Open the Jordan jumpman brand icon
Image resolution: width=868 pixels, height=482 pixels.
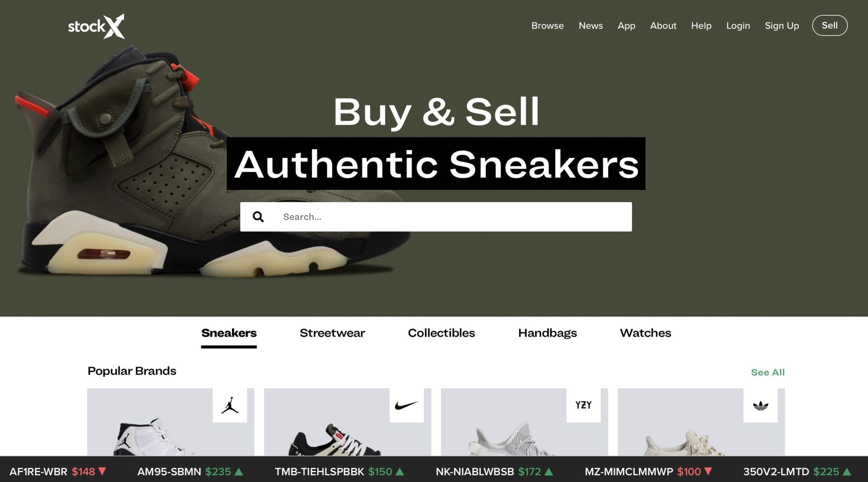[230, 405]
